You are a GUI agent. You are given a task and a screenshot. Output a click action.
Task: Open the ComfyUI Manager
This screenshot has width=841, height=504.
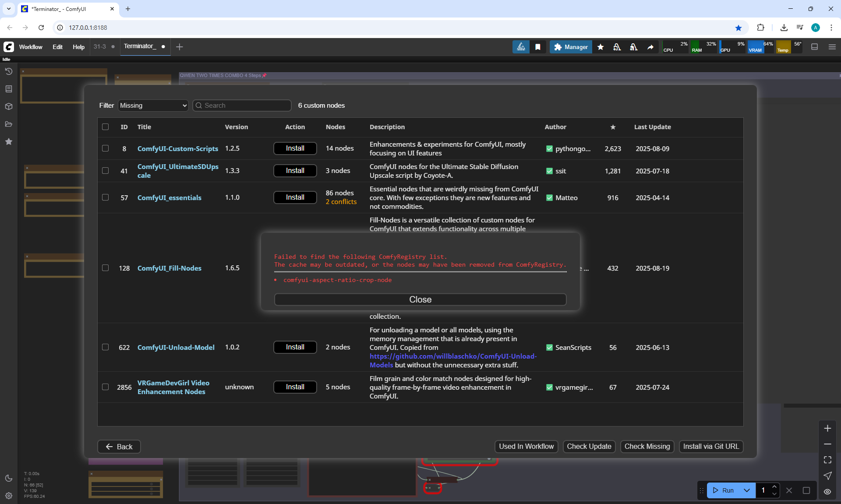click(x=571, y=47)
